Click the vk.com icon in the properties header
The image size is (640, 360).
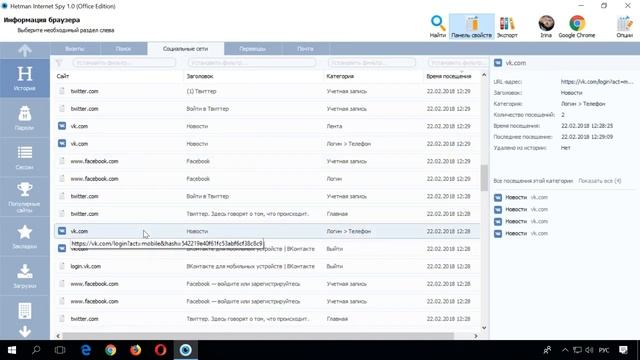[x=498, y=63]
